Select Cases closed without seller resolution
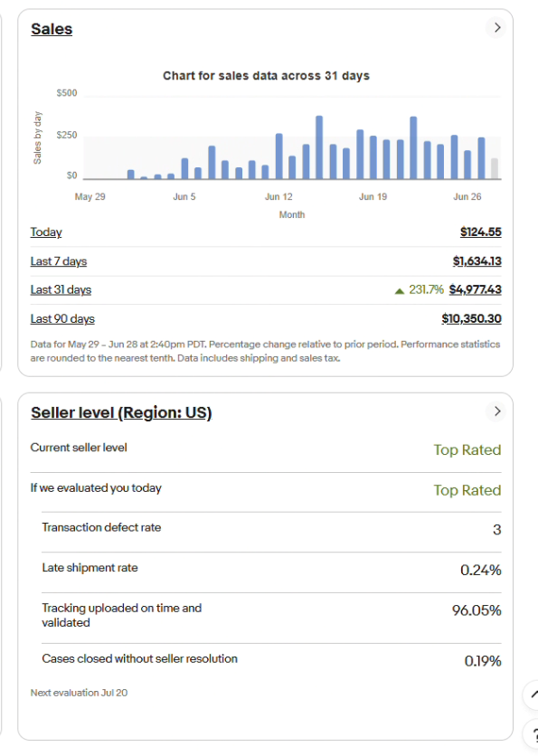Viewport: 538px width, 756px height. (139, 659)
